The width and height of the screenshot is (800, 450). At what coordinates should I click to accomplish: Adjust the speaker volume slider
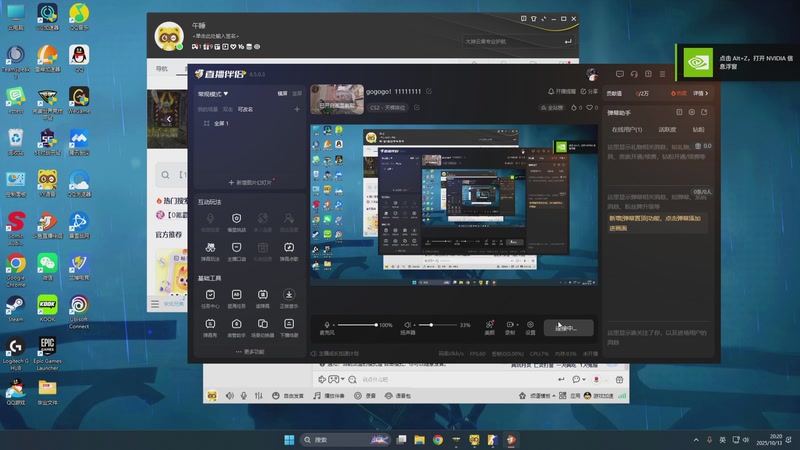(x=437, y=325)
